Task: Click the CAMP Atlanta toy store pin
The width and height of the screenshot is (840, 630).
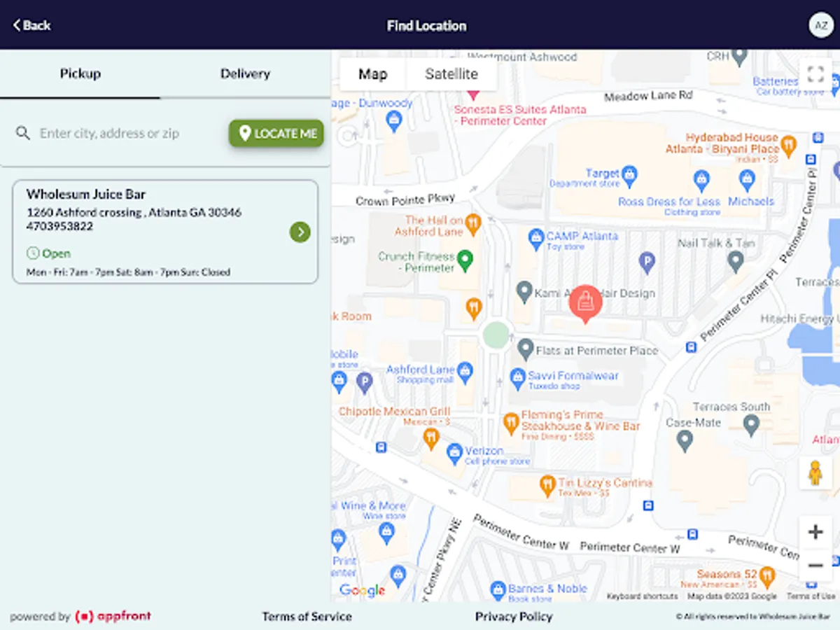Action: coord(536,239)
